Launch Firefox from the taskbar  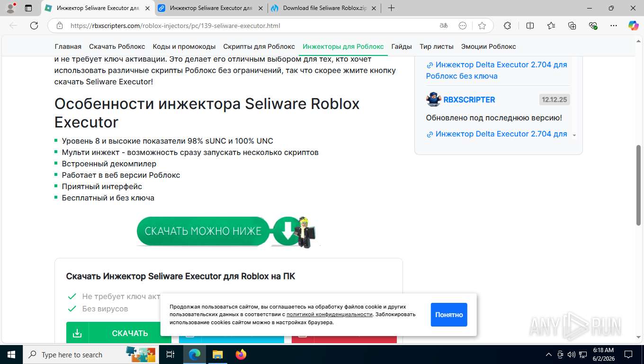(x=241, y=355)
